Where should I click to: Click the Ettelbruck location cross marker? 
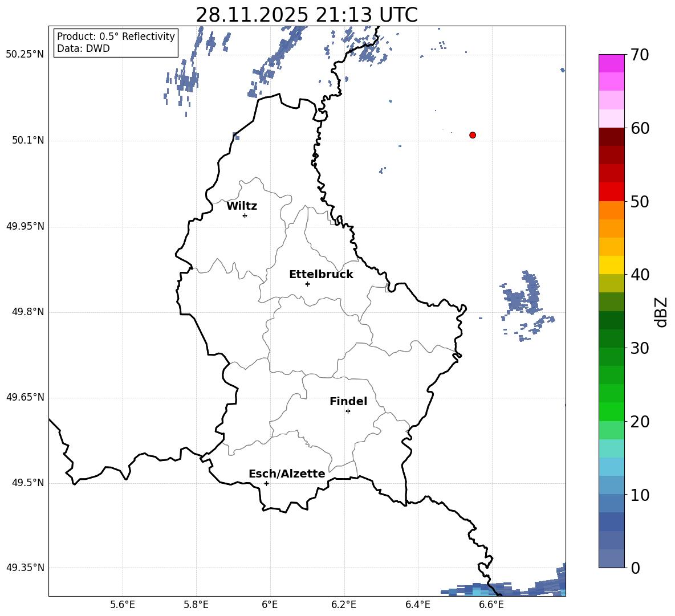point(307,284)
